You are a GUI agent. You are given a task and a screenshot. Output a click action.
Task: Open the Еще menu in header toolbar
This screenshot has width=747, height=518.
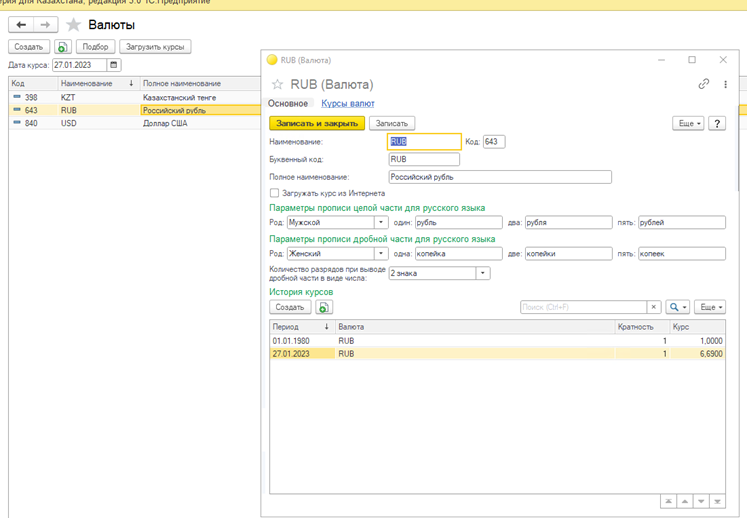click(x=686, y=124)
